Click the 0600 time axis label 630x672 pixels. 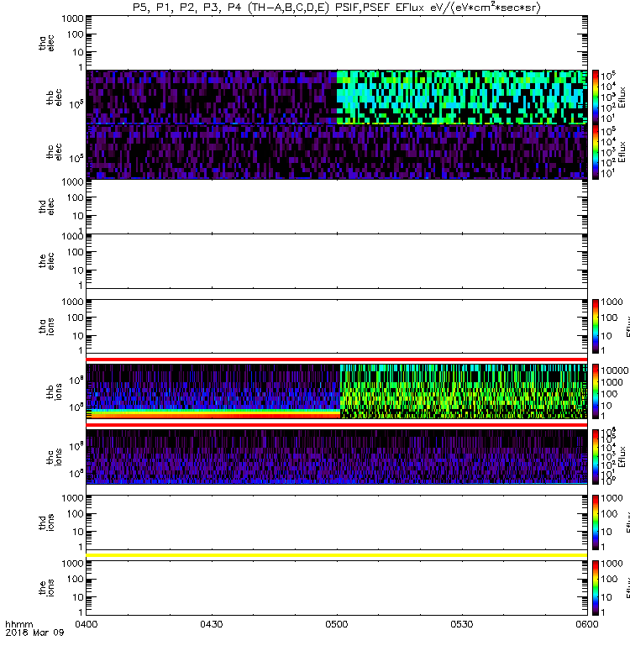point(587,624)
